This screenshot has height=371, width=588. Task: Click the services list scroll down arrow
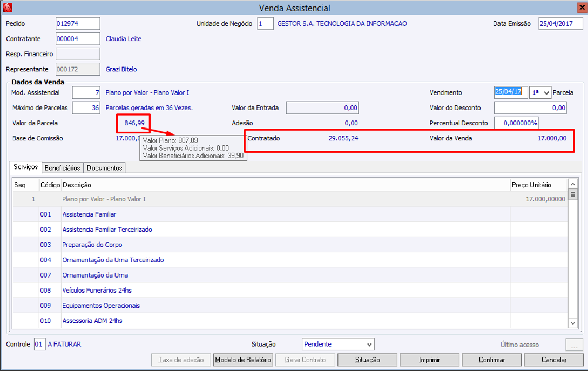573,323
